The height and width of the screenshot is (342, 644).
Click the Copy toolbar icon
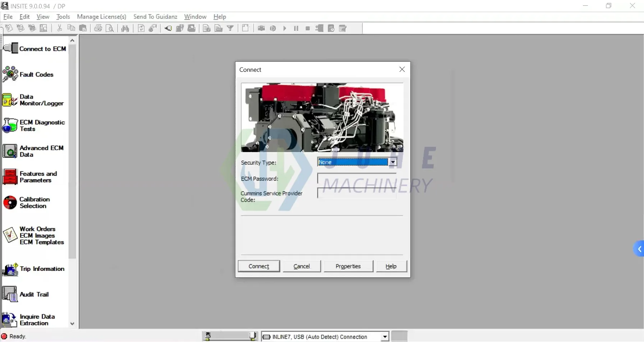coord(71,28)
